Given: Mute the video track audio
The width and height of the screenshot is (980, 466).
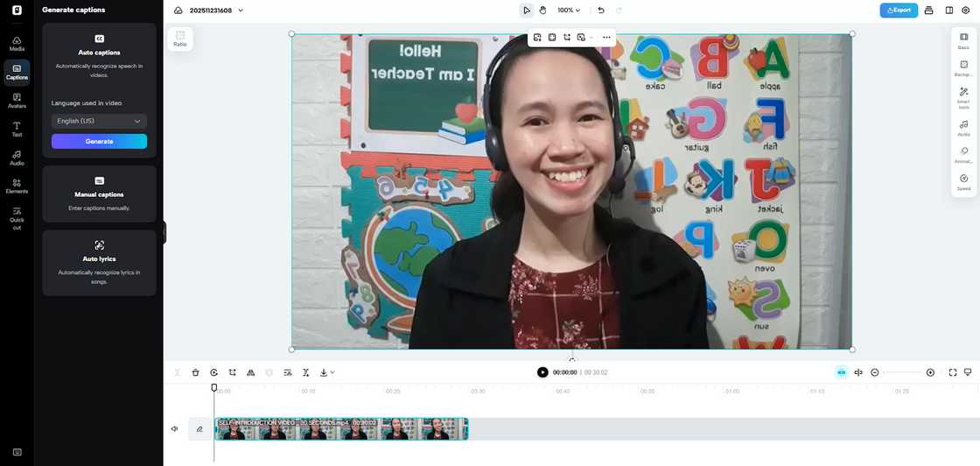Looking at the screenshot, I should 174,429.
